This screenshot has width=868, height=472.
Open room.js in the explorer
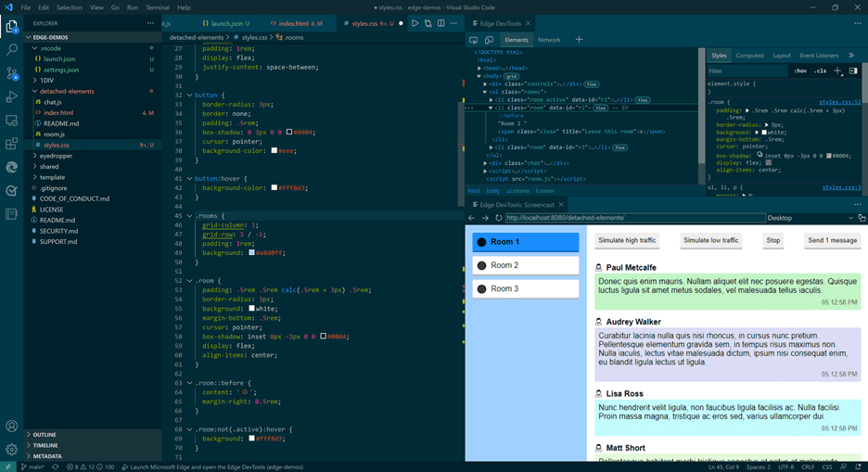pyautogui.click(x=54, y=134)
